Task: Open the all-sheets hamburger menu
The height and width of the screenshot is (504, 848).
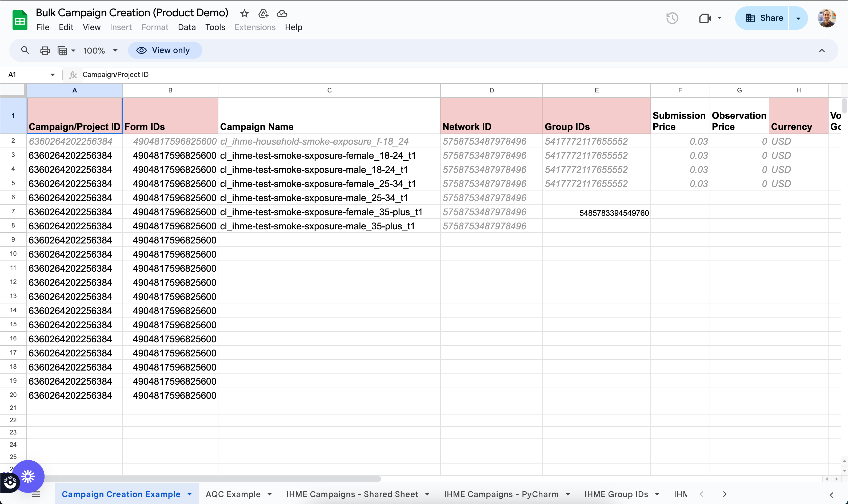Action: (36, 494)
